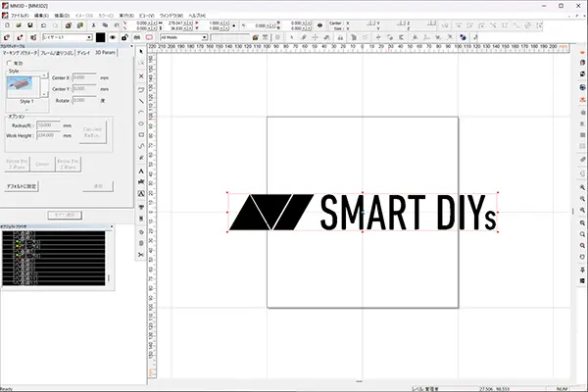The width and height of the screenshot is (588, 392).
Task: Select the text A tool
Action: tap(141, 171)
